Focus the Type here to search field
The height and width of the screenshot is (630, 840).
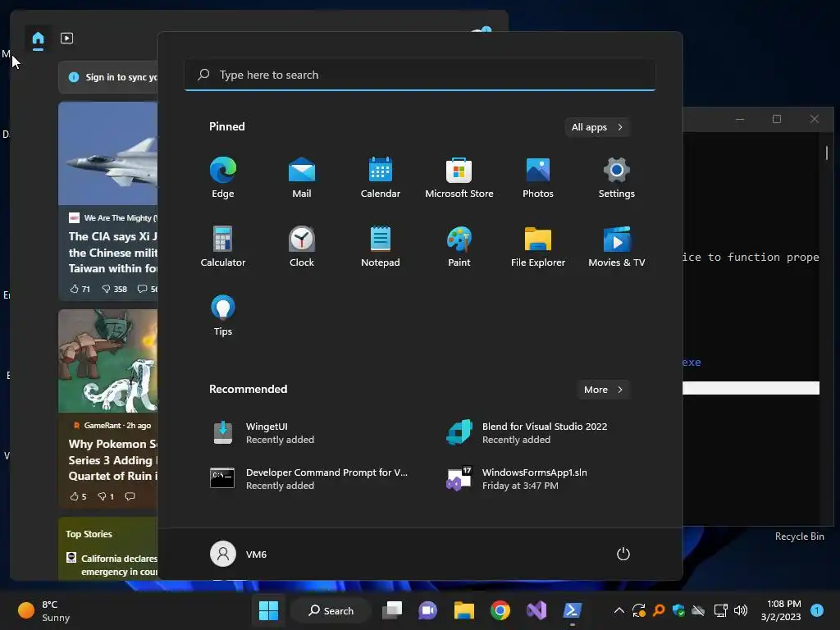(x=420, y=75)
